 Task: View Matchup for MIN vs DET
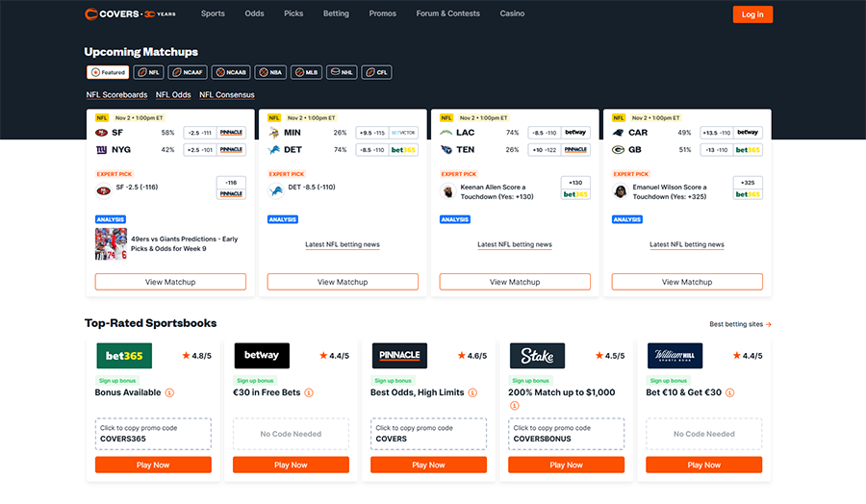pyautogui.click(x=343, y=282)
